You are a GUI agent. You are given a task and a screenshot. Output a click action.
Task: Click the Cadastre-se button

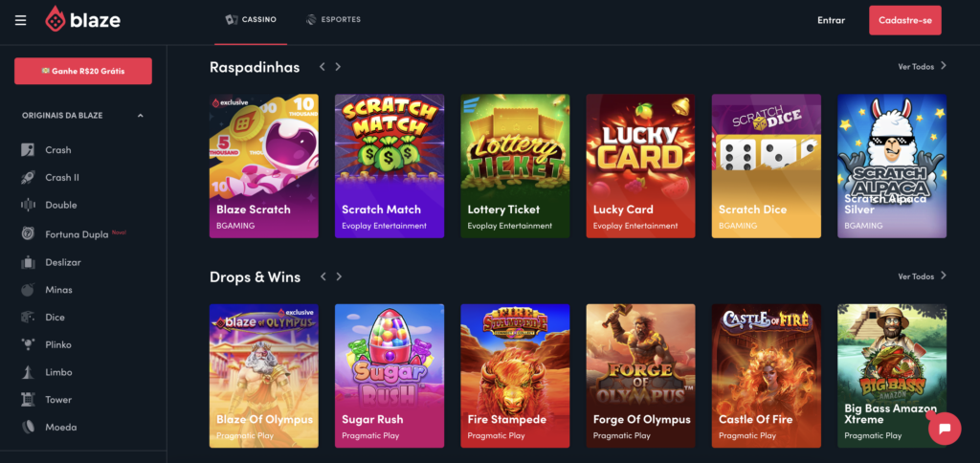click(x=905, y=21)
